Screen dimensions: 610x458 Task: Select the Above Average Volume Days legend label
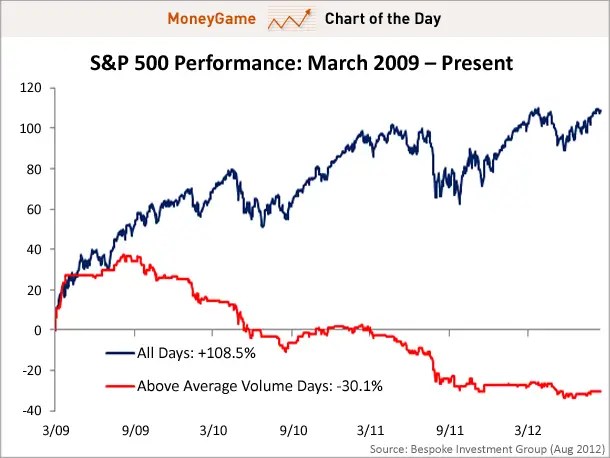(260, 386)
